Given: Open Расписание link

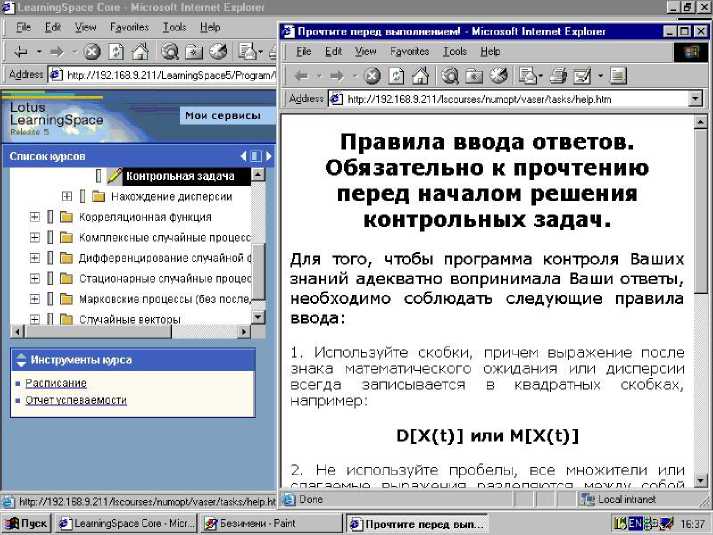Looking at the screenshot, I should 56,383.
